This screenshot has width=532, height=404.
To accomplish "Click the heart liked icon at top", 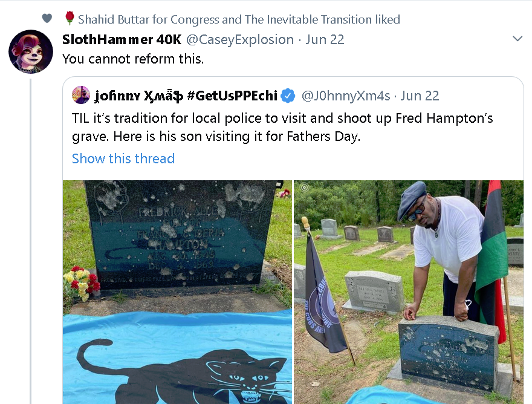I will (x=47, y=18).
